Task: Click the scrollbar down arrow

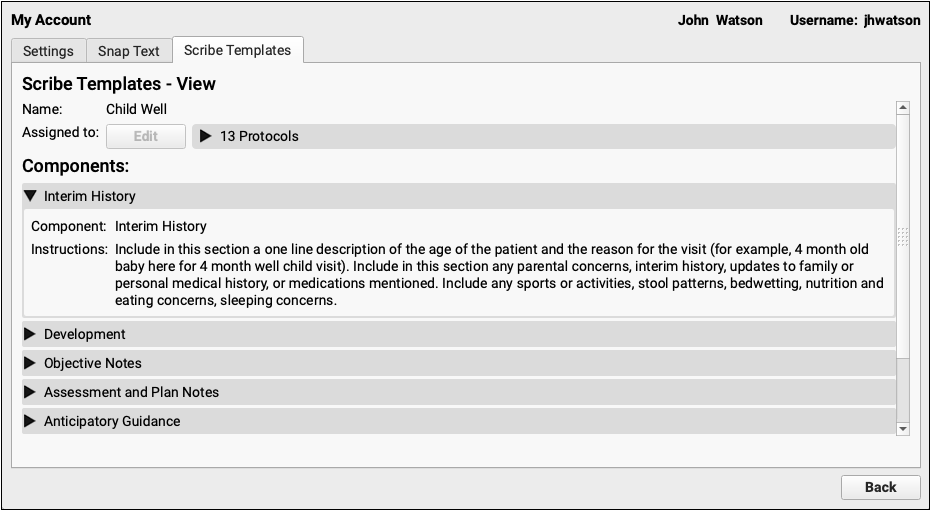Action: pos(903,428)
